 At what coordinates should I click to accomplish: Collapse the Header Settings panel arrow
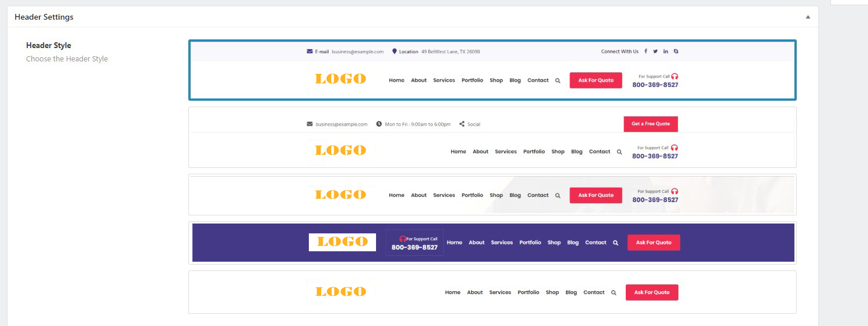point(808,17)
